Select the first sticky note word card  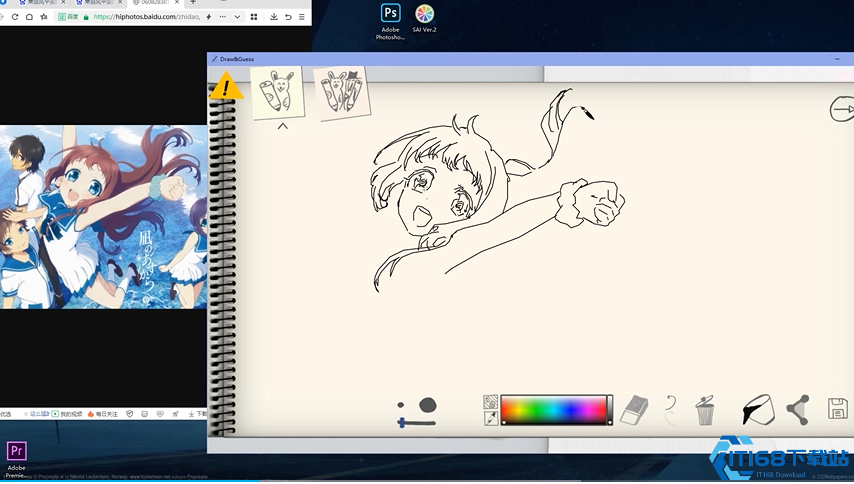(277, 92)
